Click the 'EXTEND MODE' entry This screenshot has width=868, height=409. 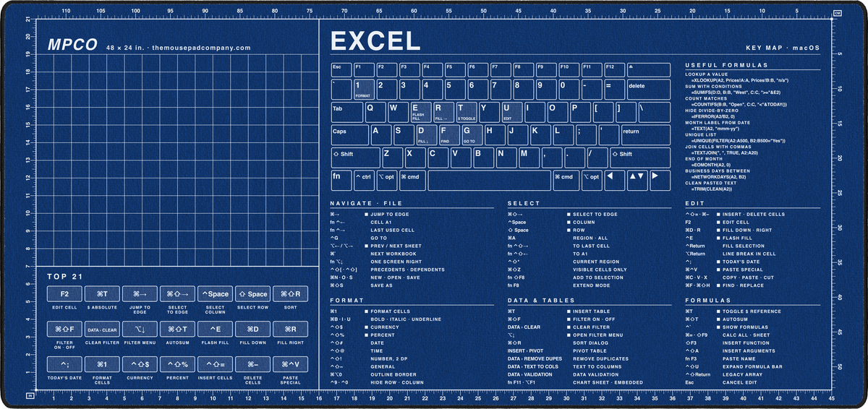593,285
